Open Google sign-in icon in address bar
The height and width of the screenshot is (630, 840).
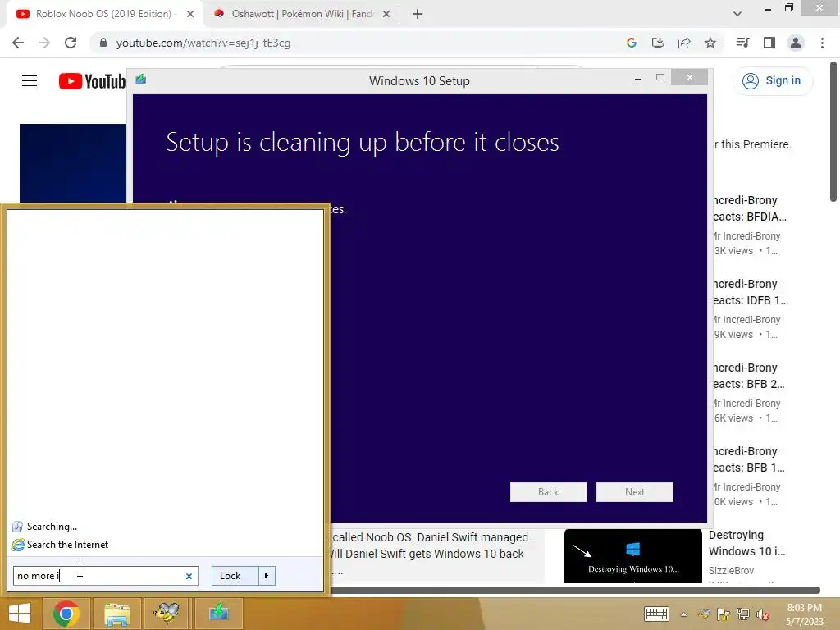[632, 43]
